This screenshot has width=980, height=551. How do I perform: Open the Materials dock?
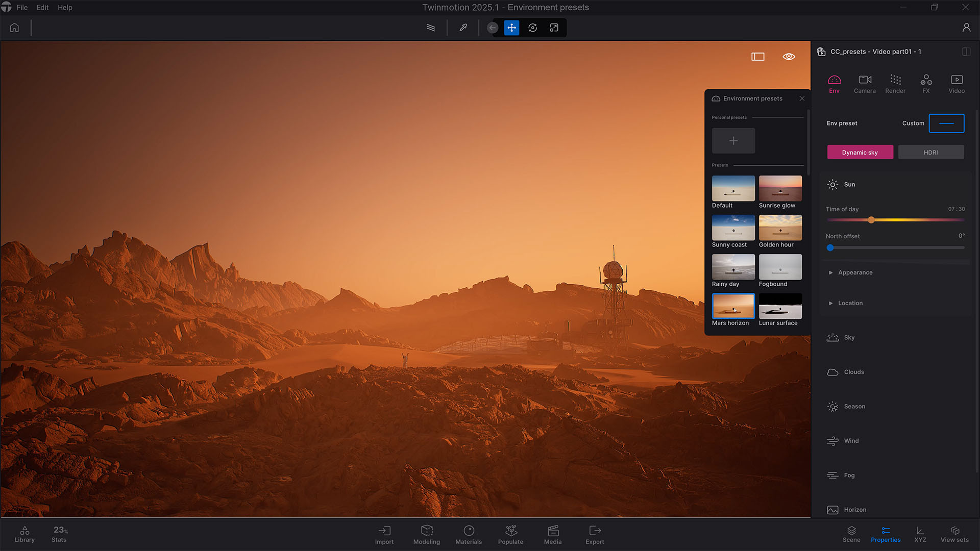[x=468, y=534]
